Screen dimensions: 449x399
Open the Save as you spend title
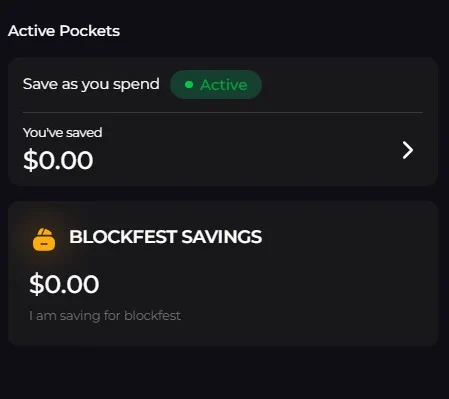click(x=91, y=84)
